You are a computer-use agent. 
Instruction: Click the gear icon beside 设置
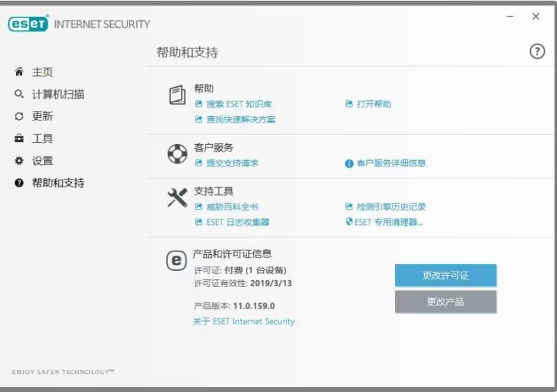[x=19, y=161]
